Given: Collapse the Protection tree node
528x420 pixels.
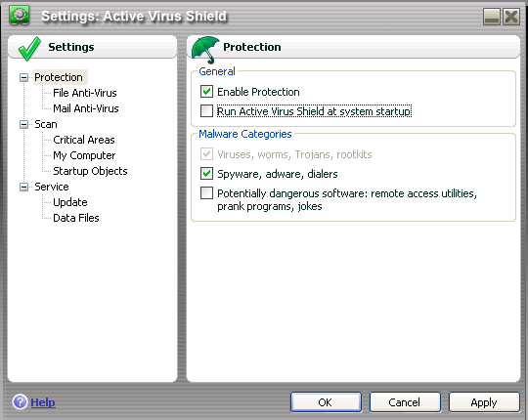Looking at the screenshot, I should [x=23, y=78].
